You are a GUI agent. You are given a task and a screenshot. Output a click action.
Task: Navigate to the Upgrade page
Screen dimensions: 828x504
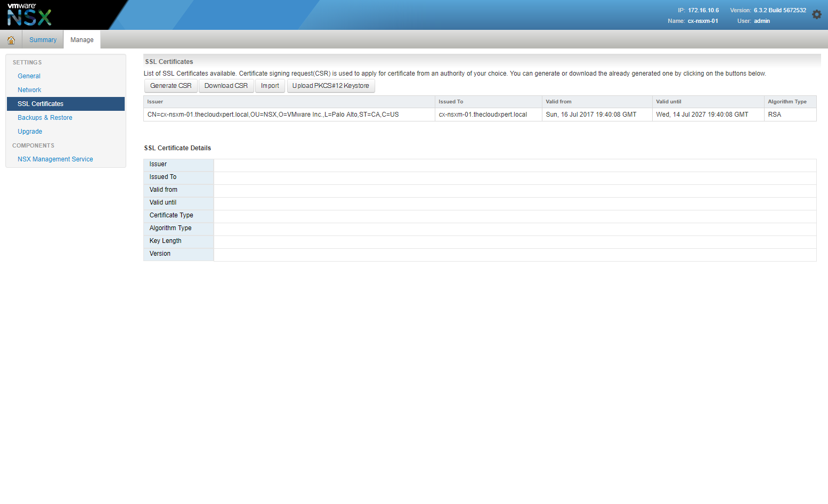pos(30,132)
